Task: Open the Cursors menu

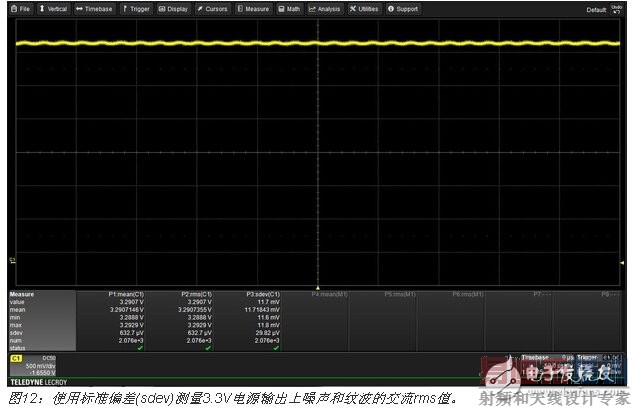Action: [x=212, y=9]
